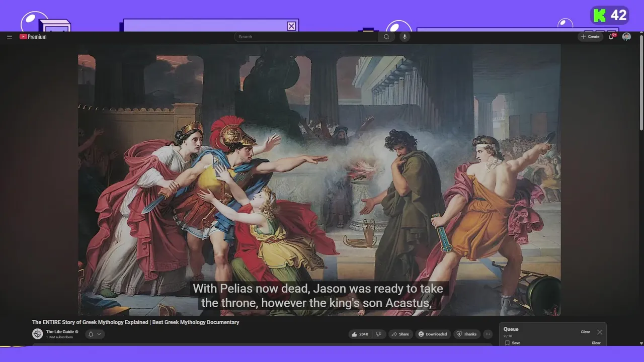The height and width of the screenshot is (362, 644).
Task: Open the Downloaded button options
Action: [433, 334]
